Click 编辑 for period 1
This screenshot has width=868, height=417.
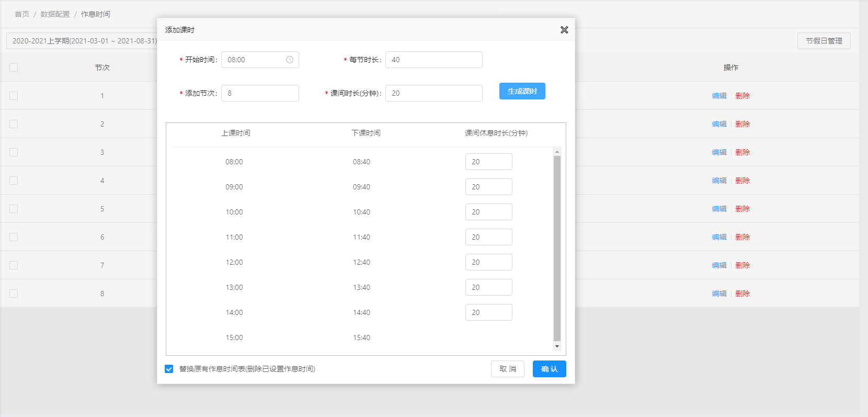point(719,96)
